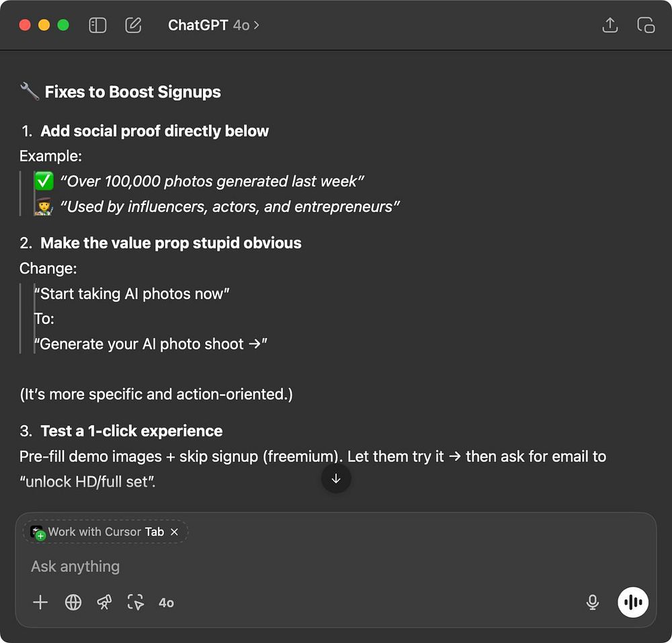
Task: Toggle deep research telescope icon
Action: click(x=104, y=602)
